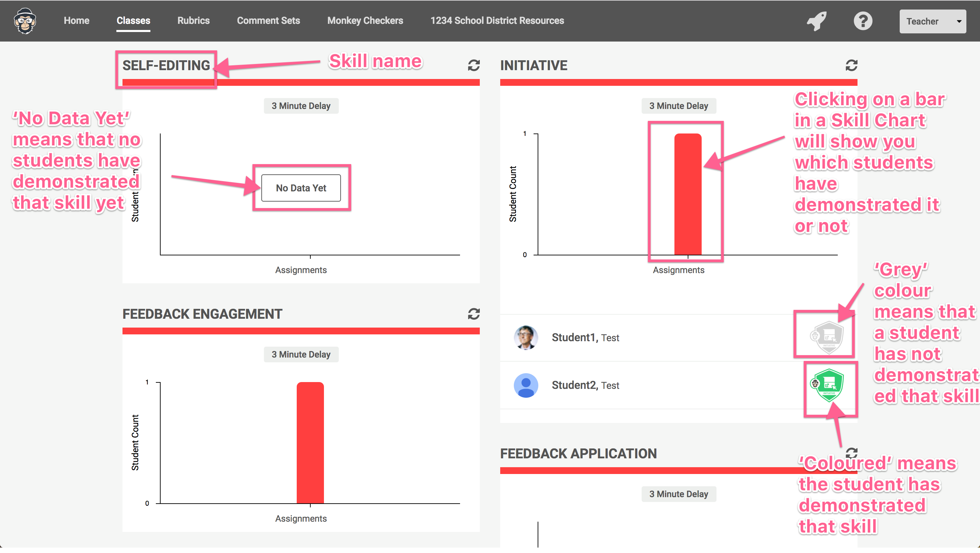Image resolution: width=980 pixels, height=553 pixels.
Task: Open the Rubrics menu item
Action: click(x=193, y=20)
